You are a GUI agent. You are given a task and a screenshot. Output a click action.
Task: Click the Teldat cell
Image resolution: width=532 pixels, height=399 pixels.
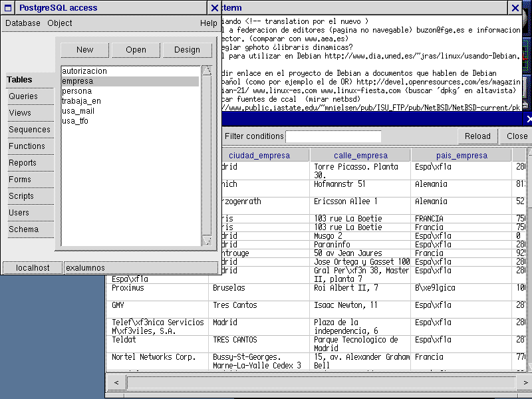(x=158, y=344)
